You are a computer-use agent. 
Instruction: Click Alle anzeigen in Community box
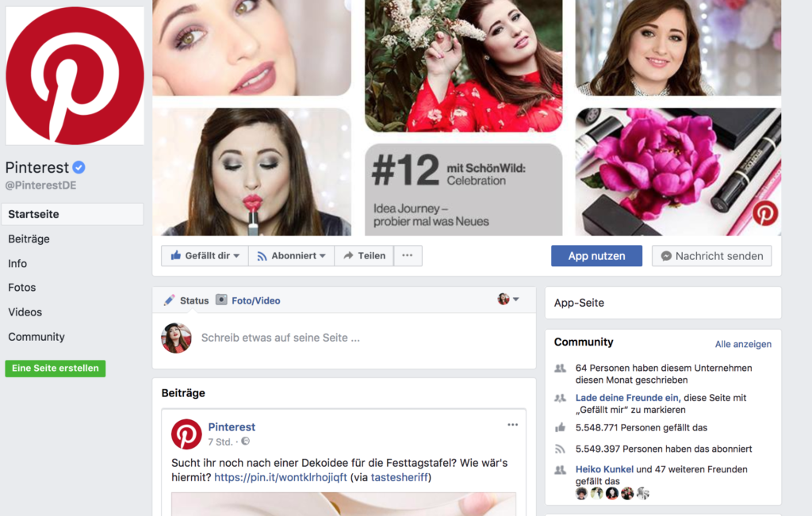click(x=743, y=344)
